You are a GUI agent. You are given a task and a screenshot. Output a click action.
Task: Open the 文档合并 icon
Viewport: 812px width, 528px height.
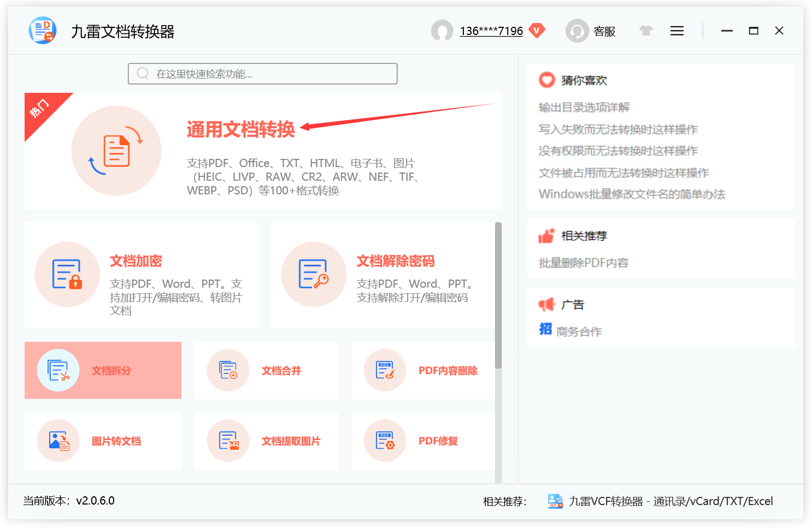coord(228,370)
